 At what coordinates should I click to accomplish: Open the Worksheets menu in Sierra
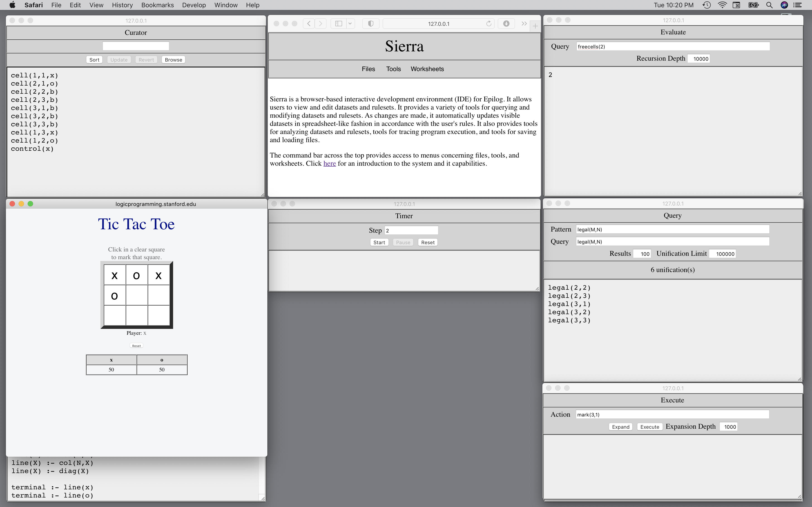click(x=427, y=69)
